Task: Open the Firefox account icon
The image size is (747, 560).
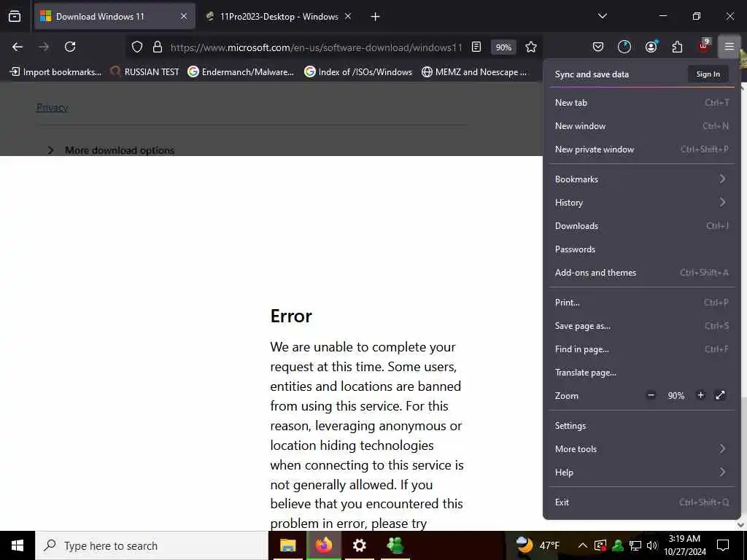Action: point(651,47)
